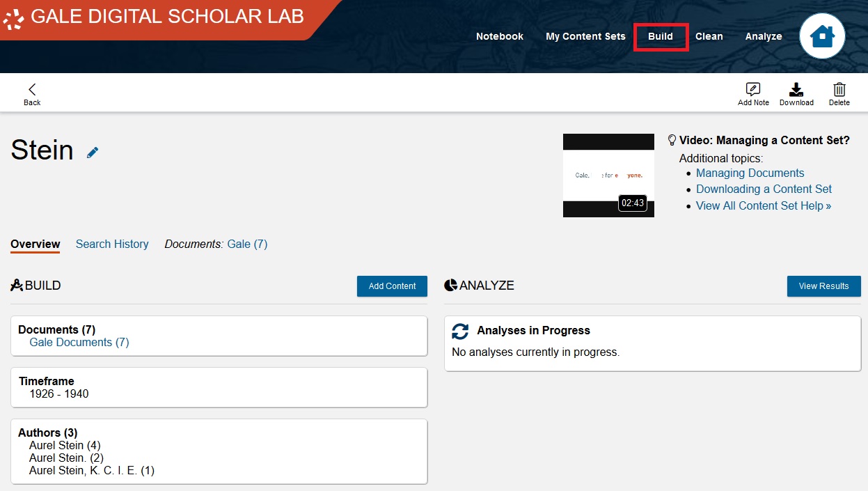868x491 pixels.
Task: Click the Download icon in the toolbar
Action: (796, 89)
